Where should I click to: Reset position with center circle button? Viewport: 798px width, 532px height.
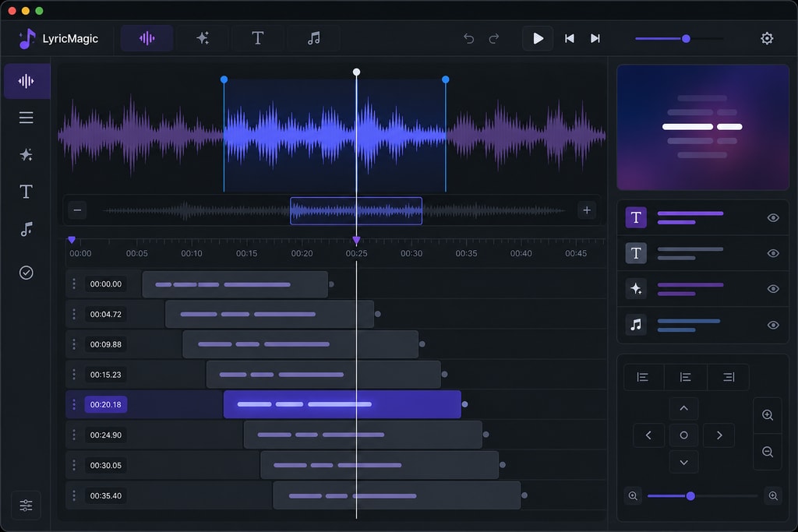tap(684, 435)
